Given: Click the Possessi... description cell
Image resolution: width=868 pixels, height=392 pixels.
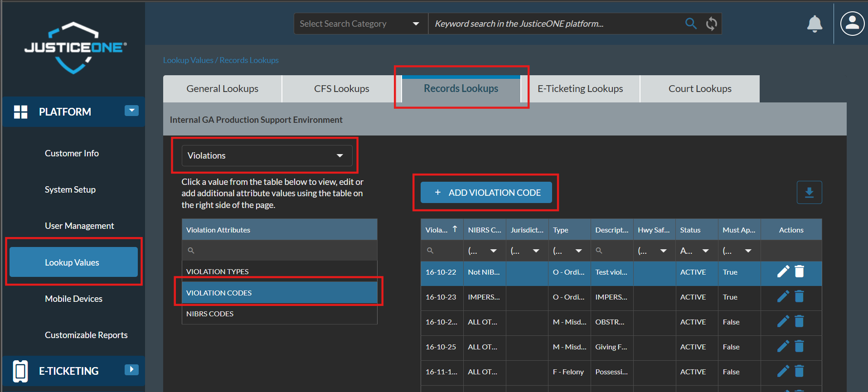Looking at the screenshot, I should (x=611, y=372).
